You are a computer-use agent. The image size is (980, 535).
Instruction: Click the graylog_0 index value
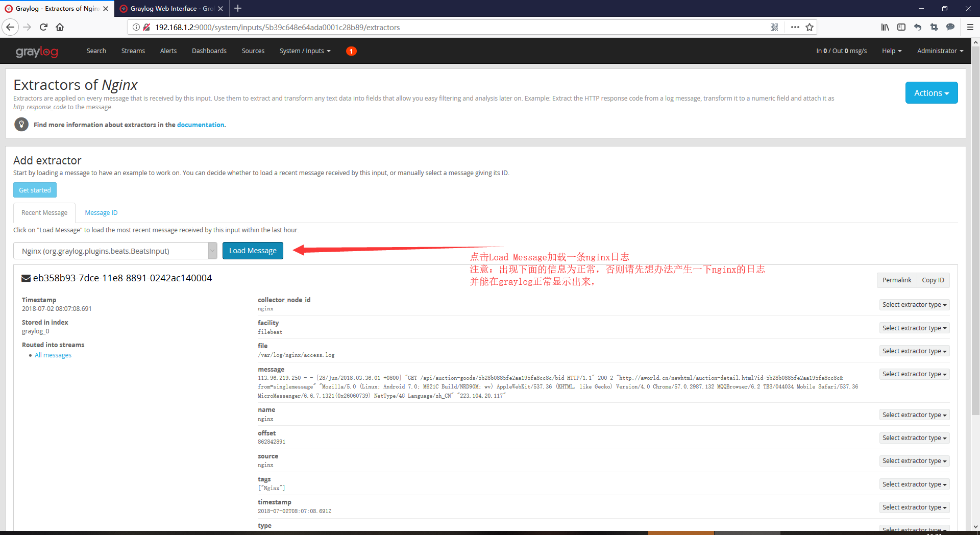click(x=36, y=331)
